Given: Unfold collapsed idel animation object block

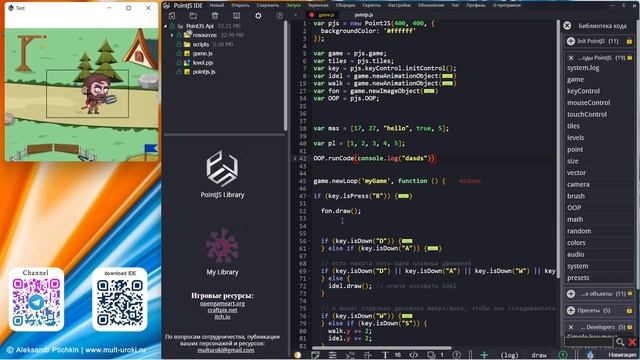Looking at the screenshot, I should (x=447, y=76).
